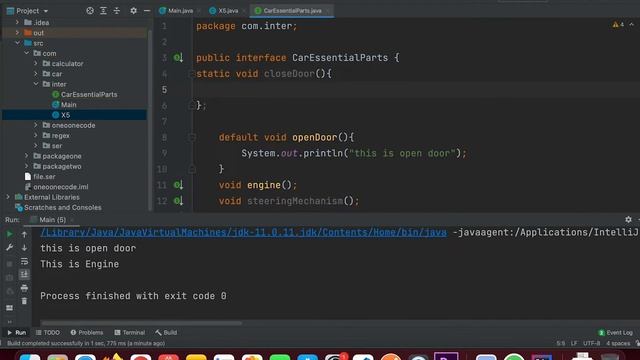The image size is (640, 360).
Task: Select CarEssentialParts in project tree
Action: pyautogui.click(x=84, y=94)
